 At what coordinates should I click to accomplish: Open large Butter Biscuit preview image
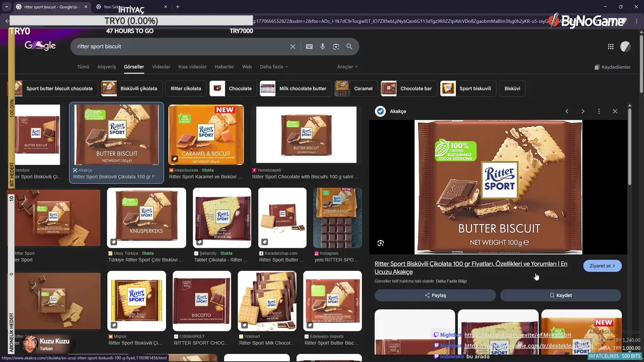tap(498, 187)
